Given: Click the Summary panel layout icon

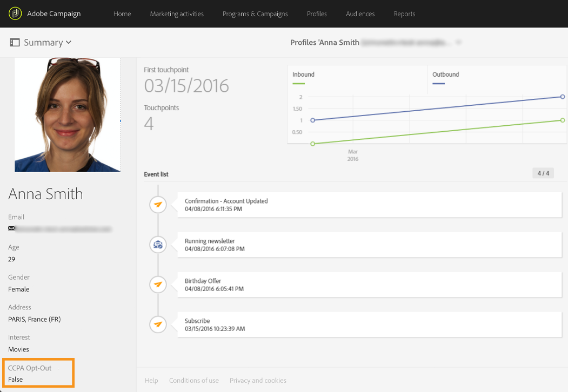Looking at the screenshot, I should point(15,43).
